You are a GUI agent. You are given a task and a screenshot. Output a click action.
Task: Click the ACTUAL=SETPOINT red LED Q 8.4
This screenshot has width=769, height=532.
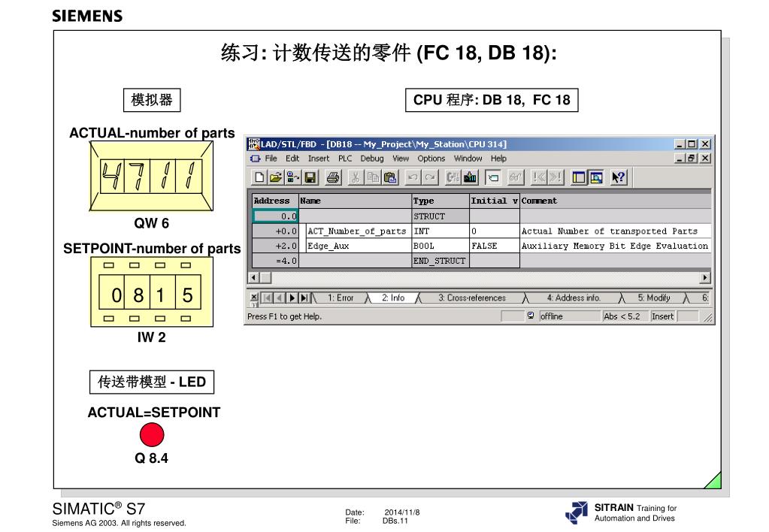(152, 434)
